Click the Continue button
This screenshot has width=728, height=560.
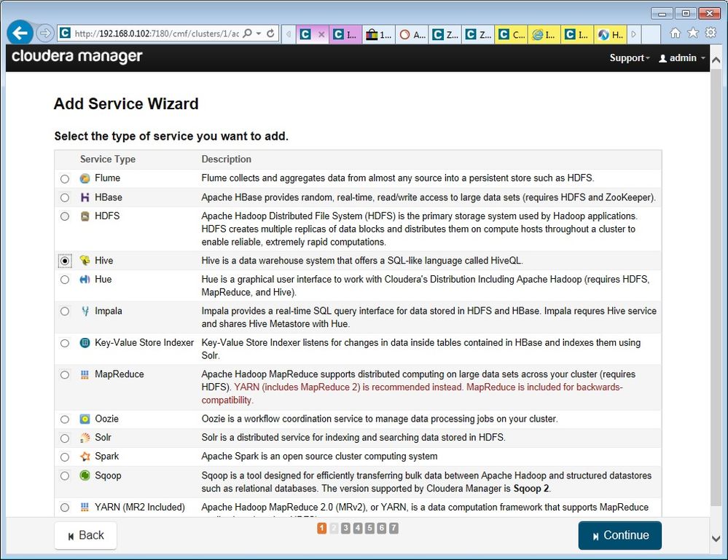(x=620, y=535)
